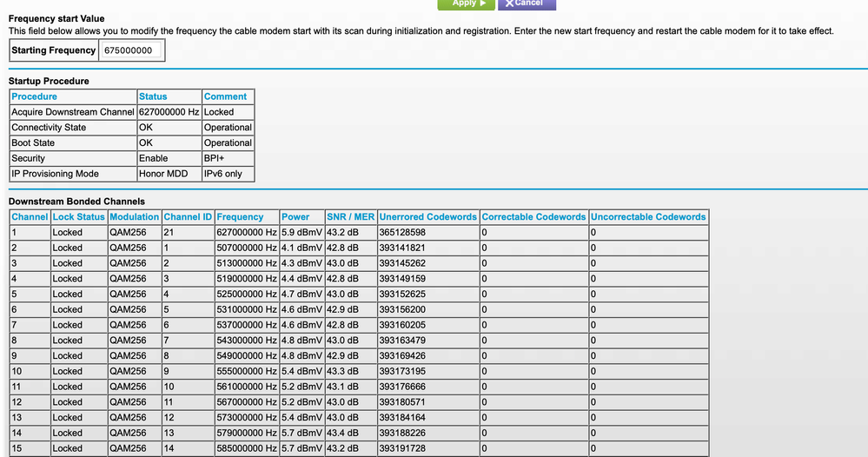The height and width of the screenshot is (457, 868).
Task: Click the Downstream Bonded Channels heading
Action: coord(76,202)
